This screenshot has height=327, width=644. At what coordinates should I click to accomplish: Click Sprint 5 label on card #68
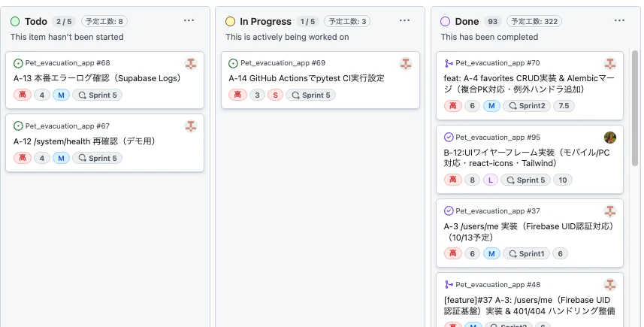click(x=98, y=95)
